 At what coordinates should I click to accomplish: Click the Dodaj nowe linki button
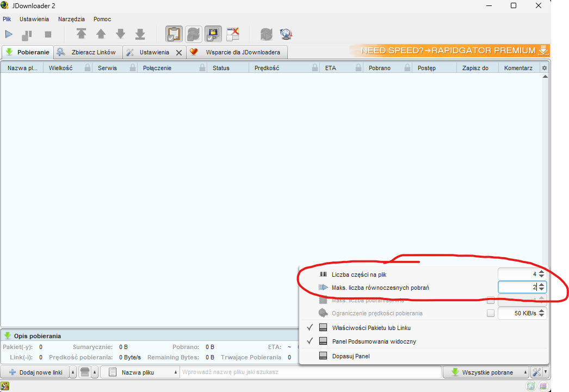pyautogui.click(x=35, y=372)
